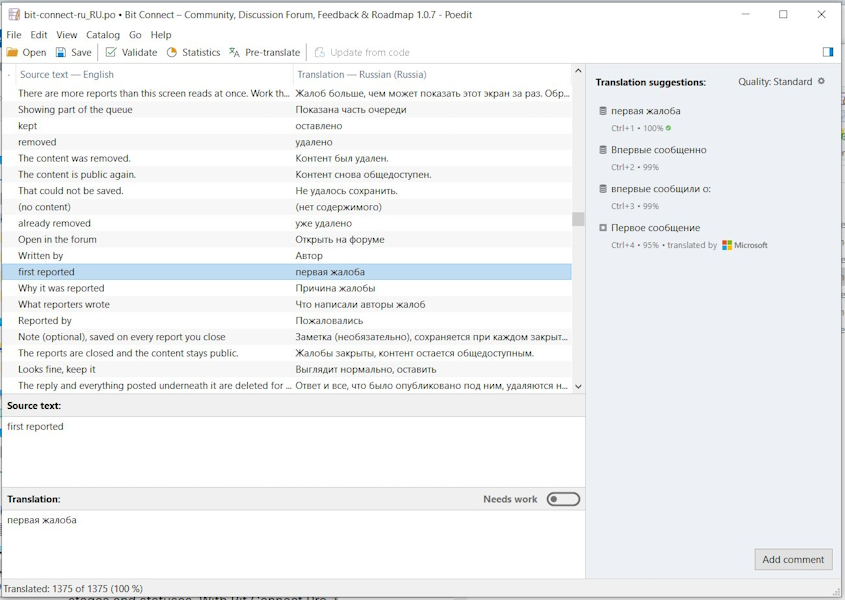Open the File menu

click(14, 35)
